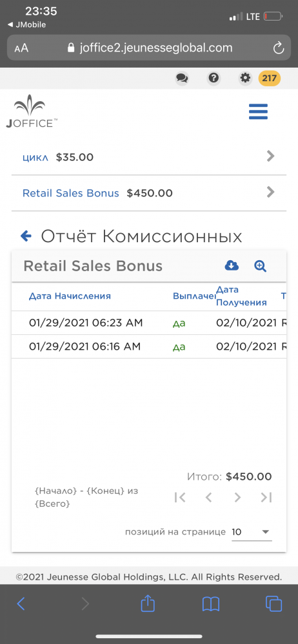Viewport: 298px width, 644px height.
Task: Tap the 217 notifications badge
Action: tap(269, 78)
